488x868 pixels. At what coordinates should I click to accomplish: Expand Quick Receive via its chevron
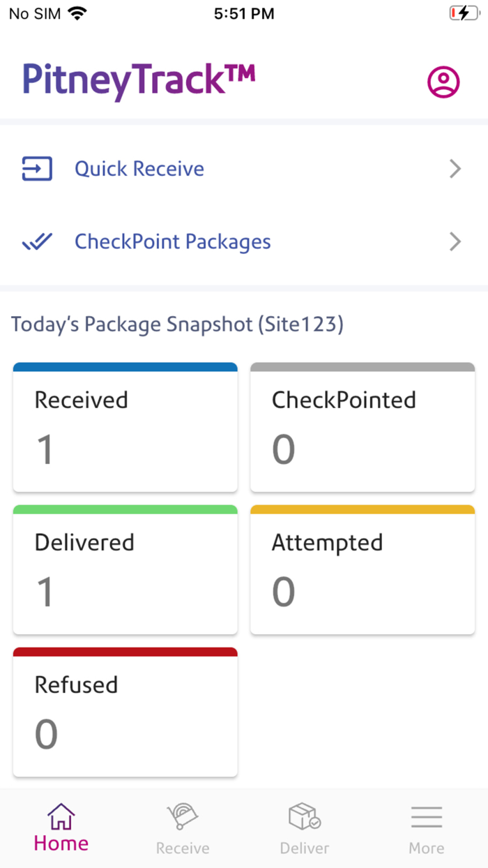(x=455, y=169)
